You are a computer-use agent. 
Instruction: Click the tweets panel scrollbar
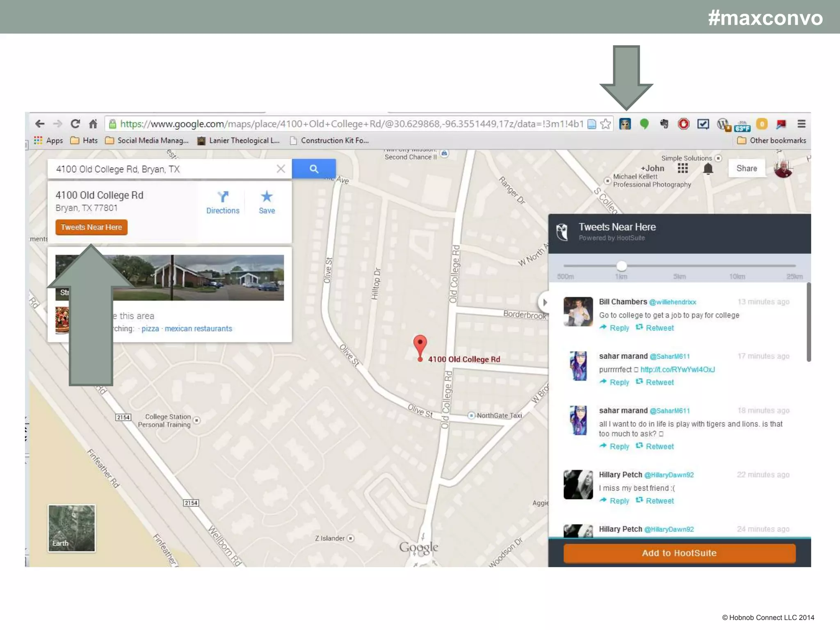808,322
